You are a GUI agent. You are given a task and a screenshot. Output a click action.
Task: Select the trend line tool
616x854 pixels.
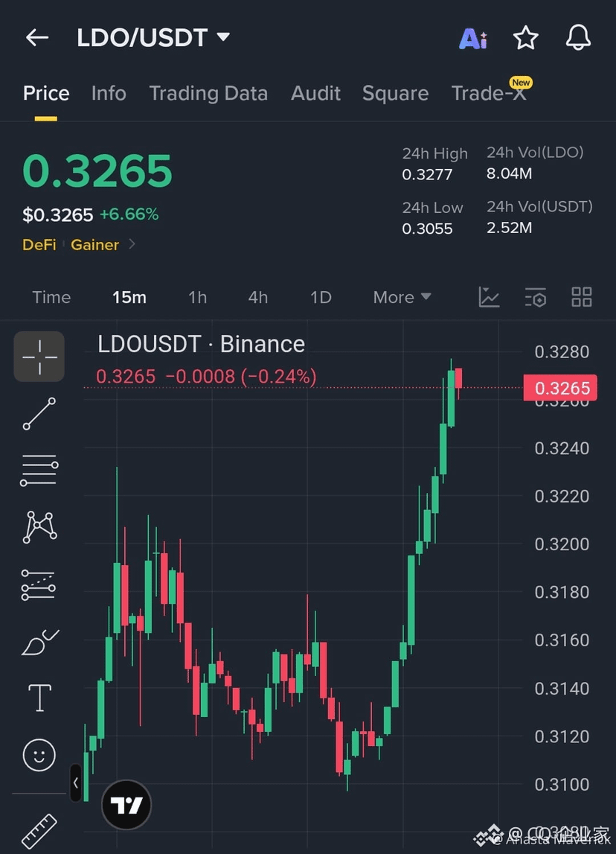pos(39,413)
